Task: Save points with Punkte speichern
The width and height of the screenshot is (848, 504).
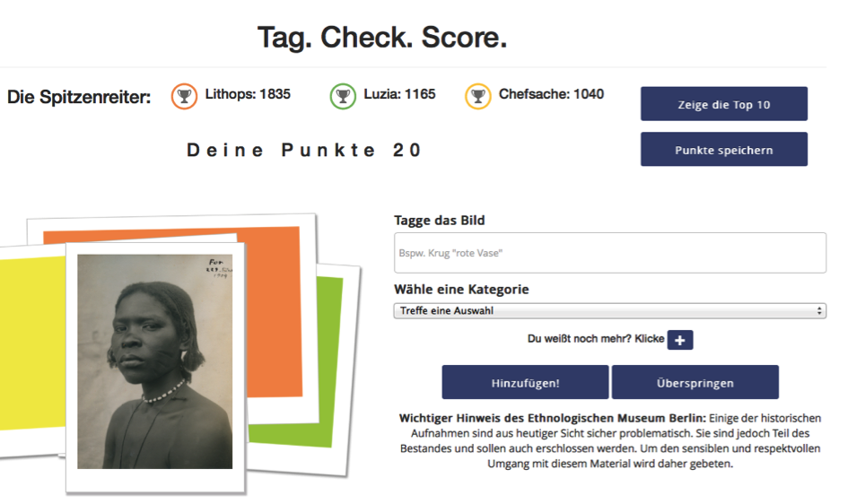Action: coord(723,150)
